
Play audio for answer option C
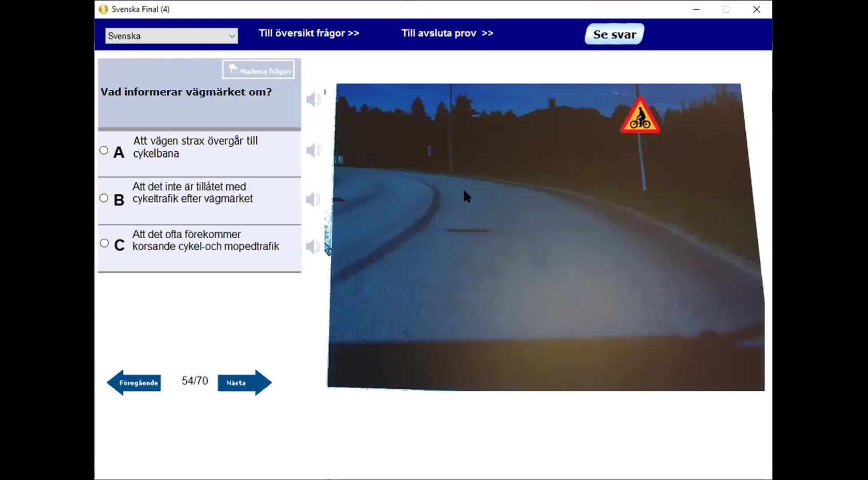(x=313, y=246)
